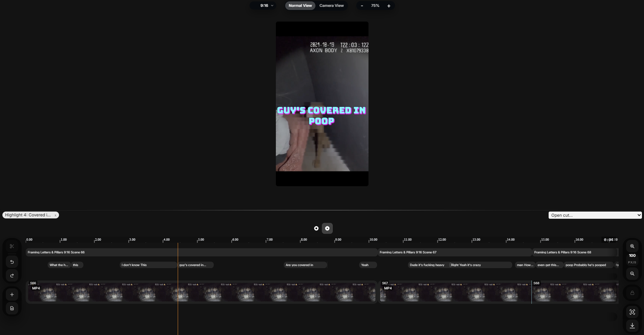Click the download export icon

632,325
